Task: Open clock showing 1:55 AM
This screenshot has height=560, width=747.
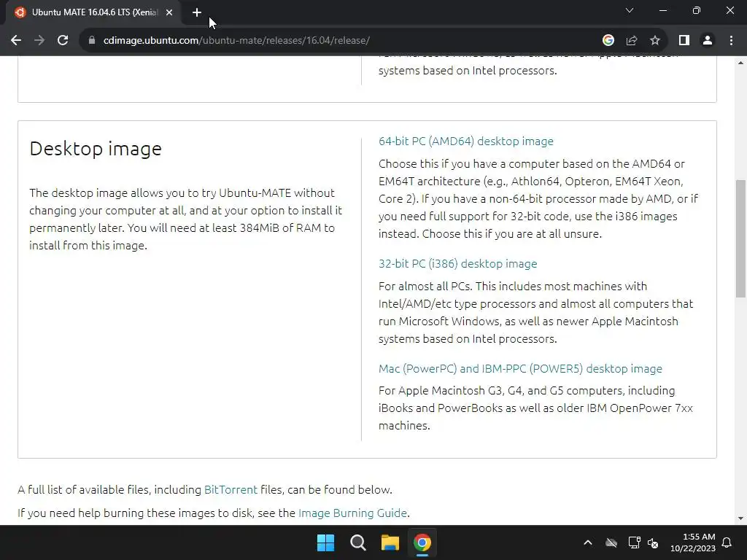Action: pyautogui.click(x=693, y=542)
